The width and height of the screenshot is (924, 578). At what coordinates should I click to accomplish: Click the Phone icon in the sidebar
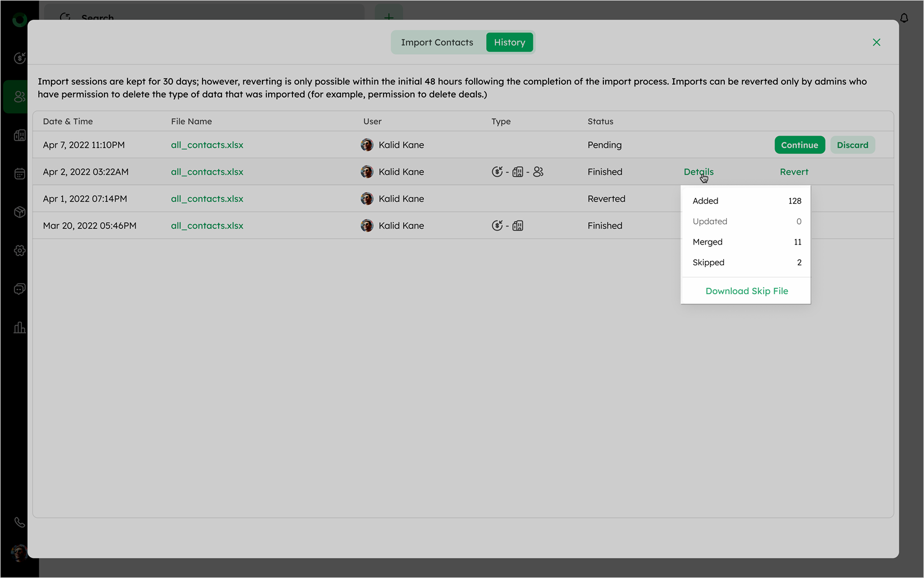[20, 522]
